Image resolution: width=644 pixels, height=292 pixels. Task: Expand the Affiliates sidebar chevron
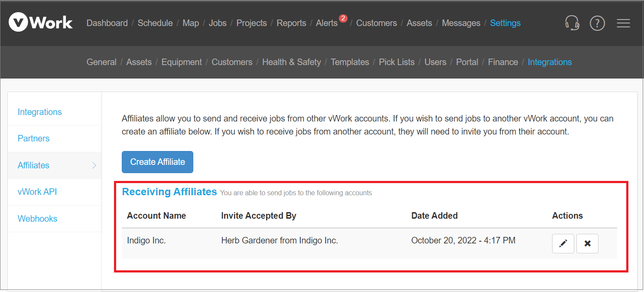tap(94, 165)
